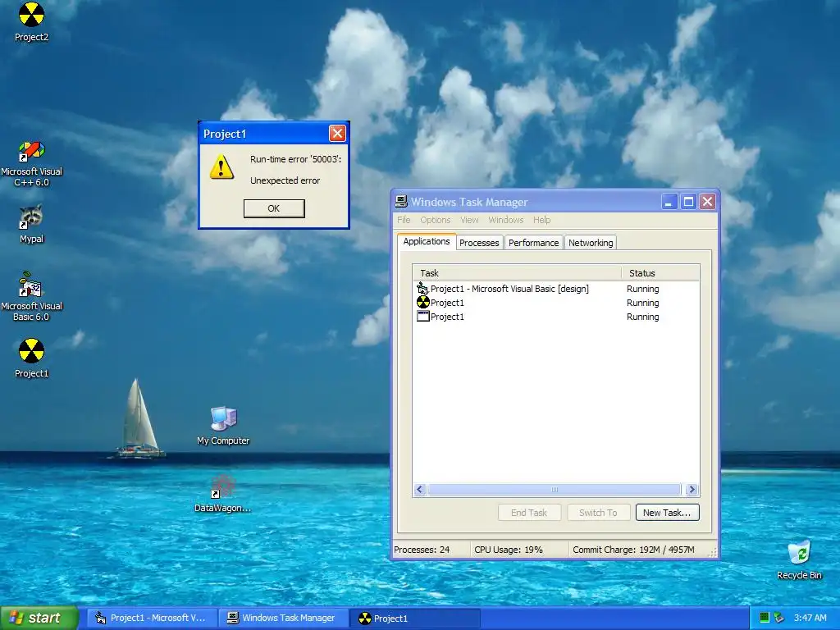Click the system tray icon next to the clock

tap(779, 618)
